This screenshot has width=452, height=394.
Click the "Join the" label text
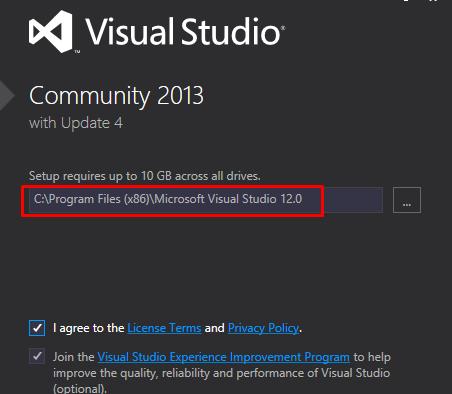[74, 357]
